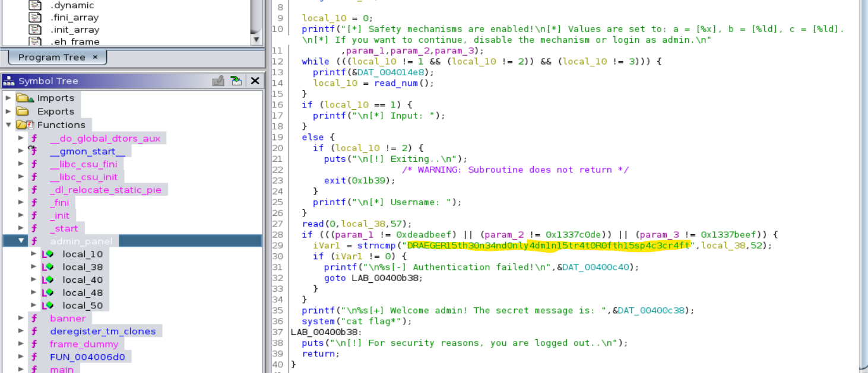Screen dimensions: 868x373
Task: Select the .fini_array section
Action: [x=75, y=18]
